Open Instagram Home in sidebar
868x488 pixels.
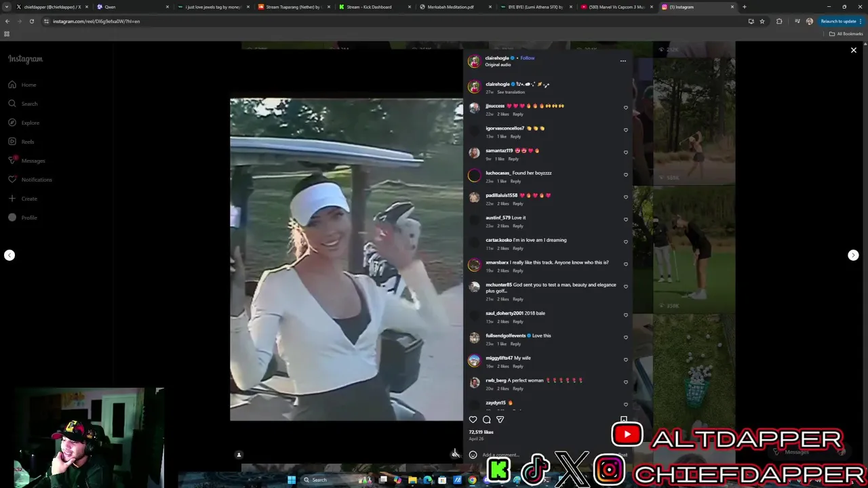coord(22,85)
